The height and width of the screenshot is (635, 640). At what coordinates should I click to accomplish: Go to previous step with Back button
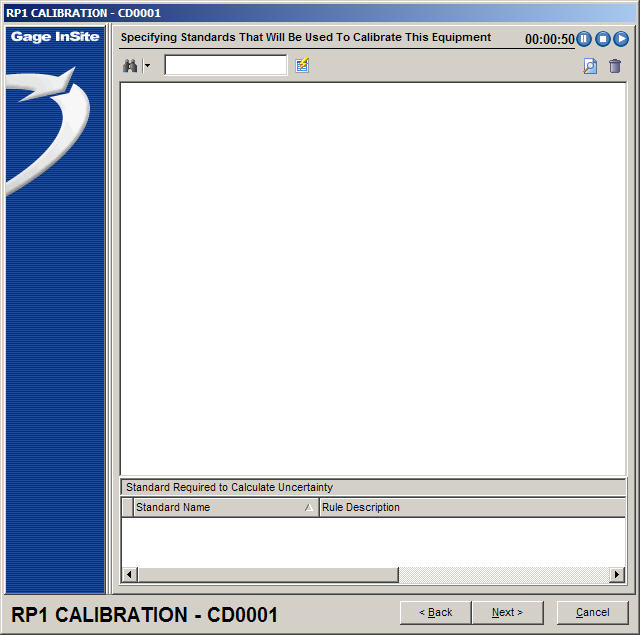pos(435,612)
